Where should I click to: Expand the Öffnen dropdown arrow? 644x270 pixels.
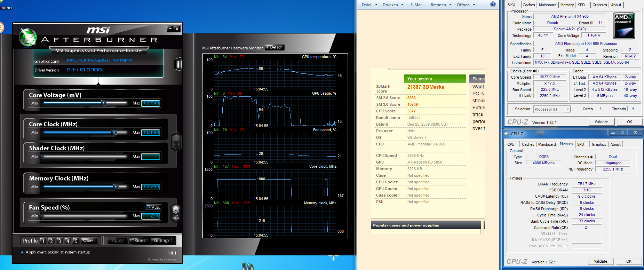[474, 5]
